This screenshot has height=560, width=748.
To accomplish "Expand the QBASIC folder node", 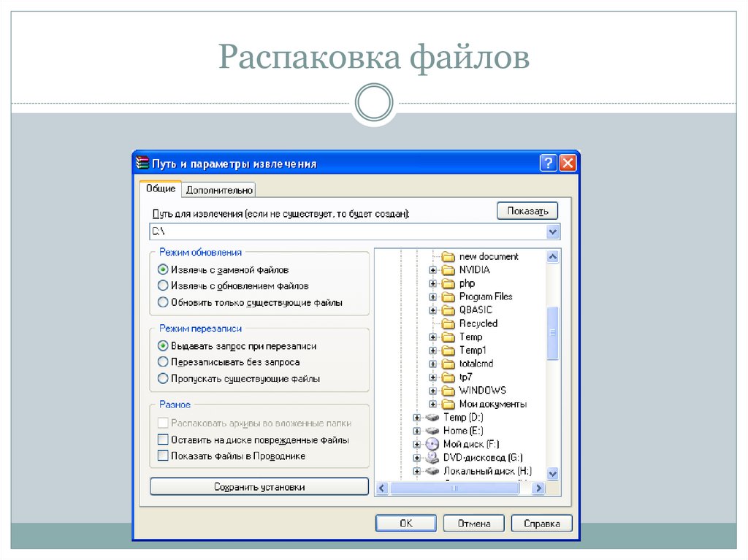I will [x=432, y=310].
